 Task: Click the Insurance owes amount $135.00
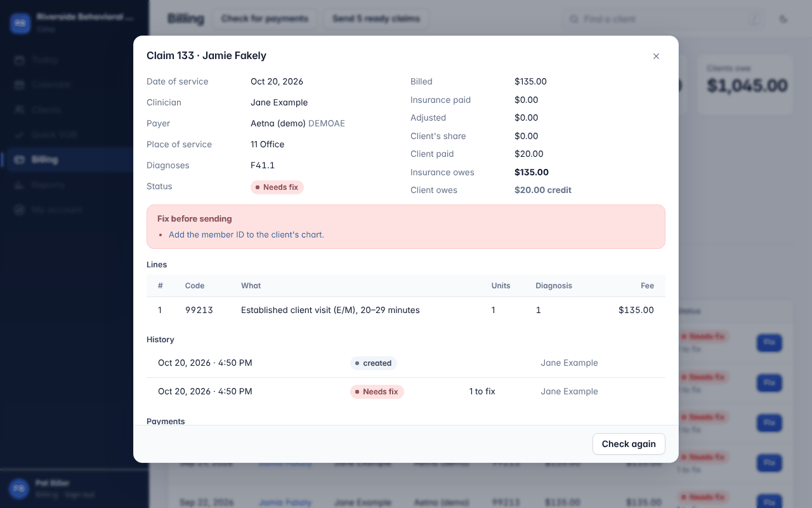pyautogui.click(x=532, y=172)
